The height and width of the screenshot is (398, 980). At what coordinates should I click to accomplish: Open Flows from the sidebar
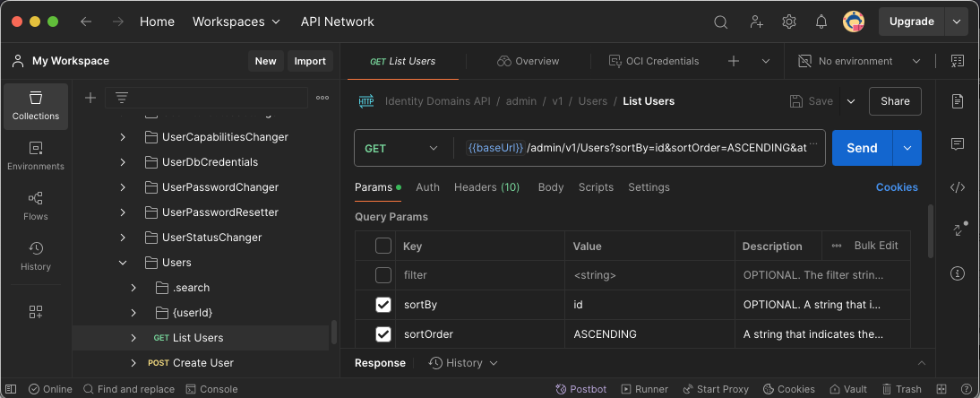(36, 206)
